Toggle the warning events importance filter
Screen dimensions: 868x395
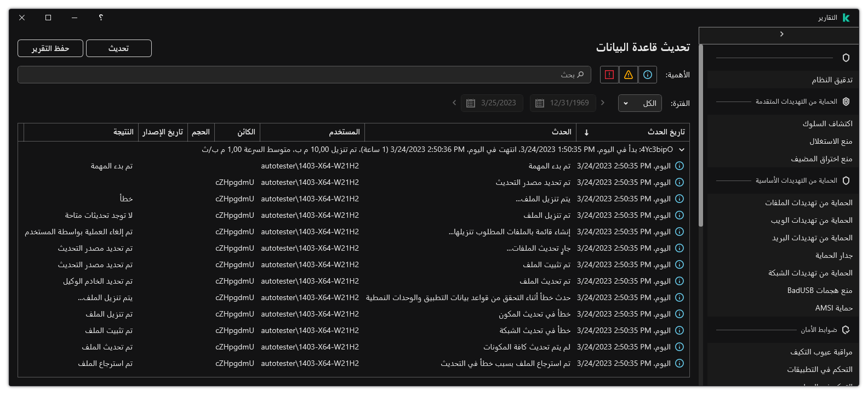(x=628, y=75)
